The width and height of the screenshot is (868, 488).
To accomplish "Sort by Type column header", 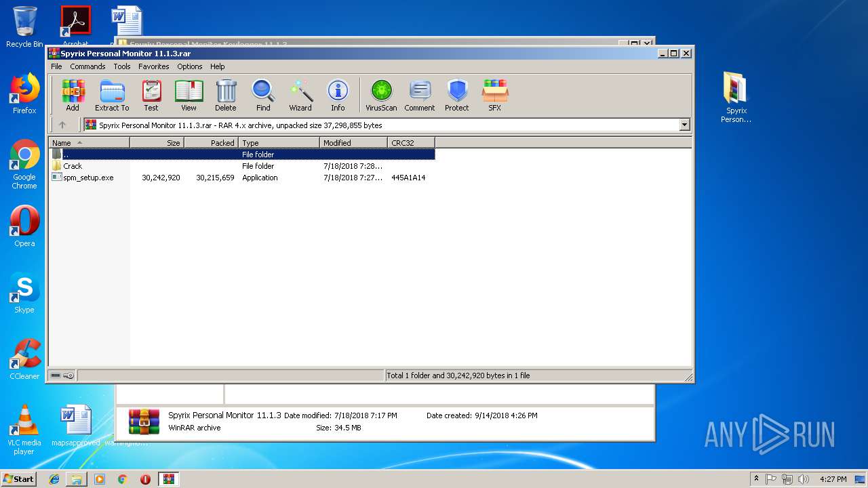I will (x=279, y=143).
